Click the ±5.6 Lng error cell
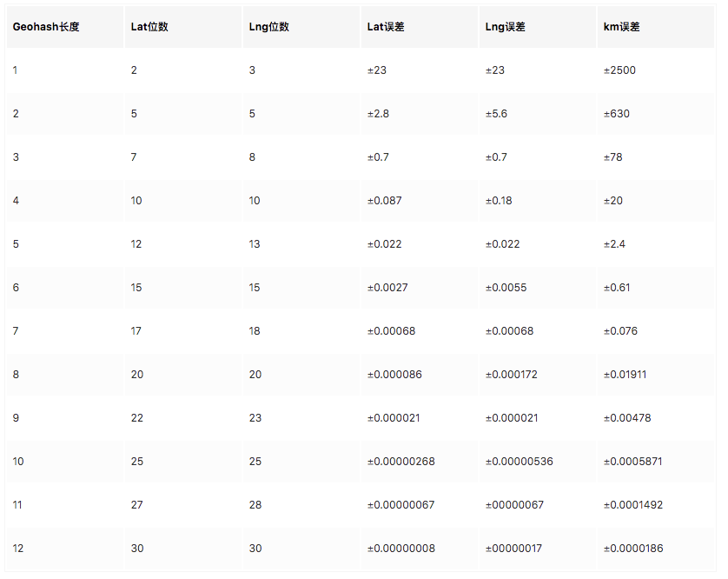728x579 pixels. [x=496, y=114]
